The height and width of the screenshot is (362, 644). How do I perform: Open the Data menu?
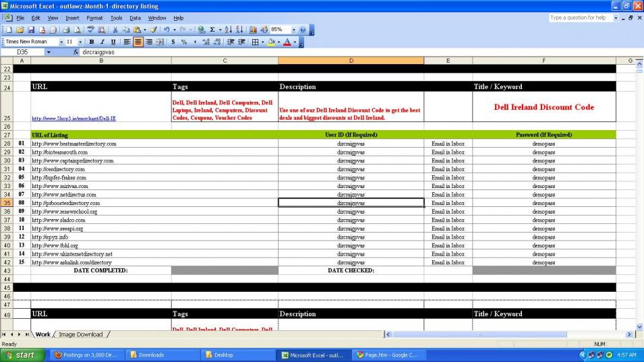pos(135,18)
